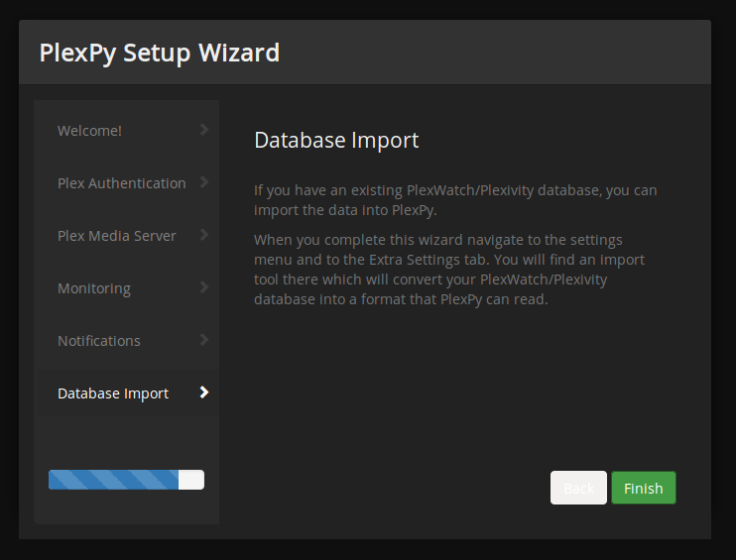This screenshot has height=560, width=736.
Task: Select the Plex Media Server step
Action: [x=126, y=236]
